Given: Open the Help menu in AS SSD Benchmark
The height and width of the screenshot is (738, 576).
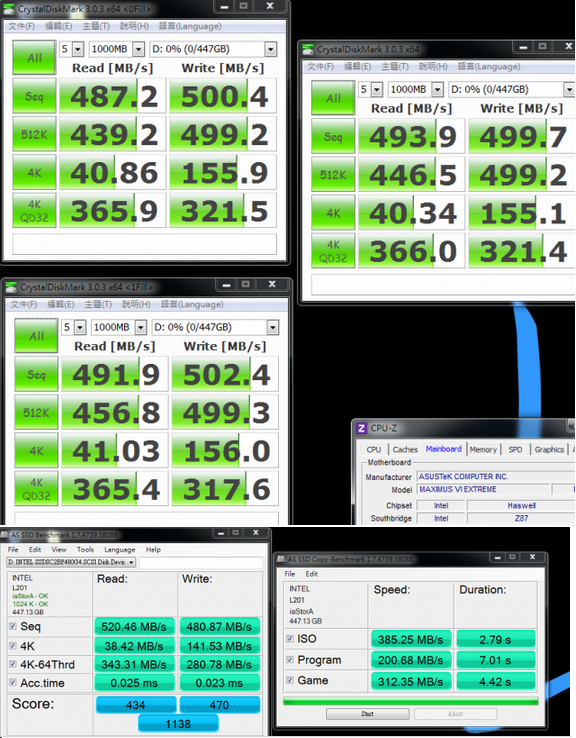Looking at the screenshot, I should pyautogui.click(x=153, y=549).
